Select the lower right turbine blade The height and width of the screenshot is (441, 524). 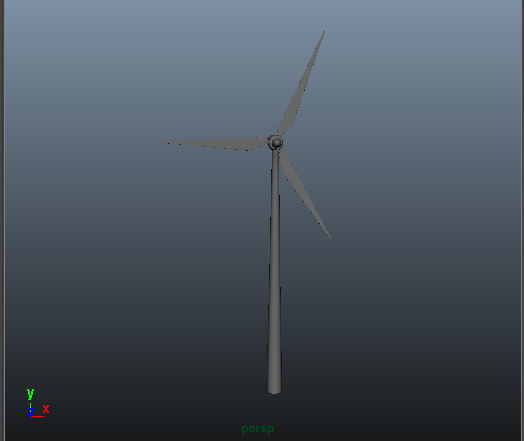point(303,189)
